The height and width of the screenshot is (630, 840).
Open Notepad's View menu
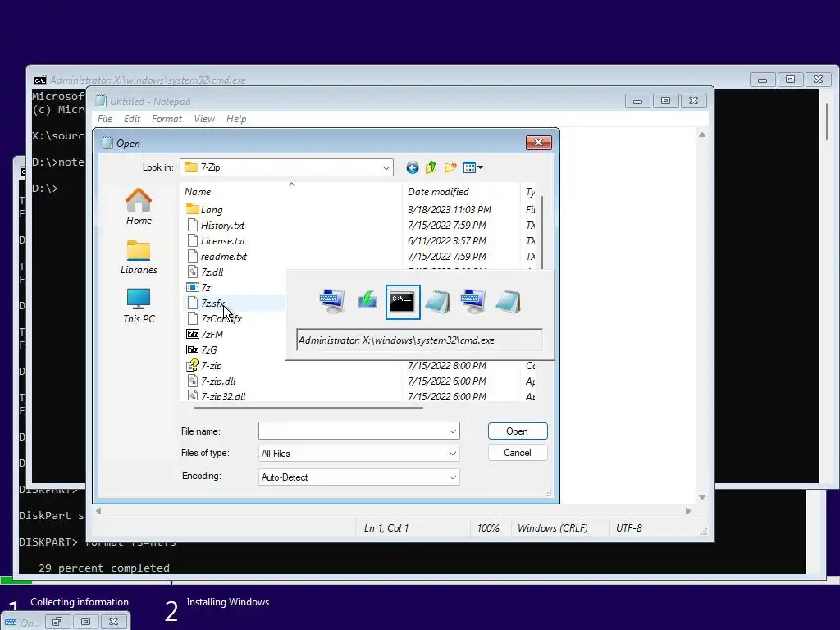point(204,119)
